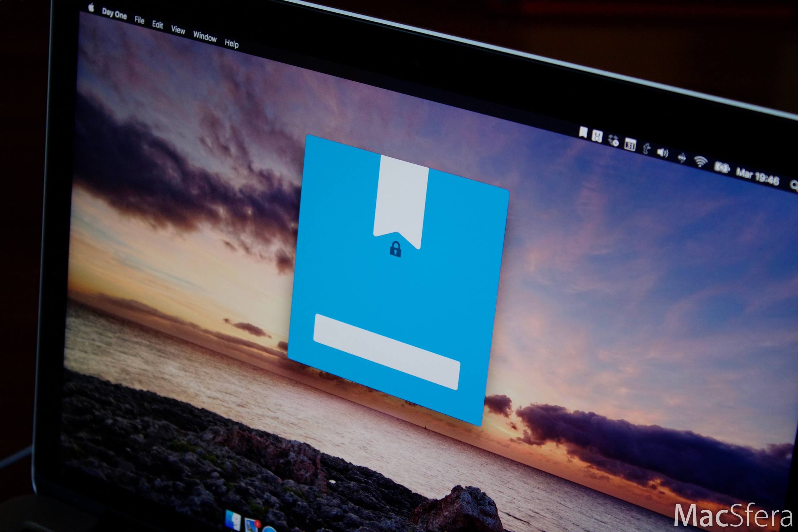Click the padlock icon in lock window
The height and width of the screenshot is (532, 798).
[x=395, y=249]
